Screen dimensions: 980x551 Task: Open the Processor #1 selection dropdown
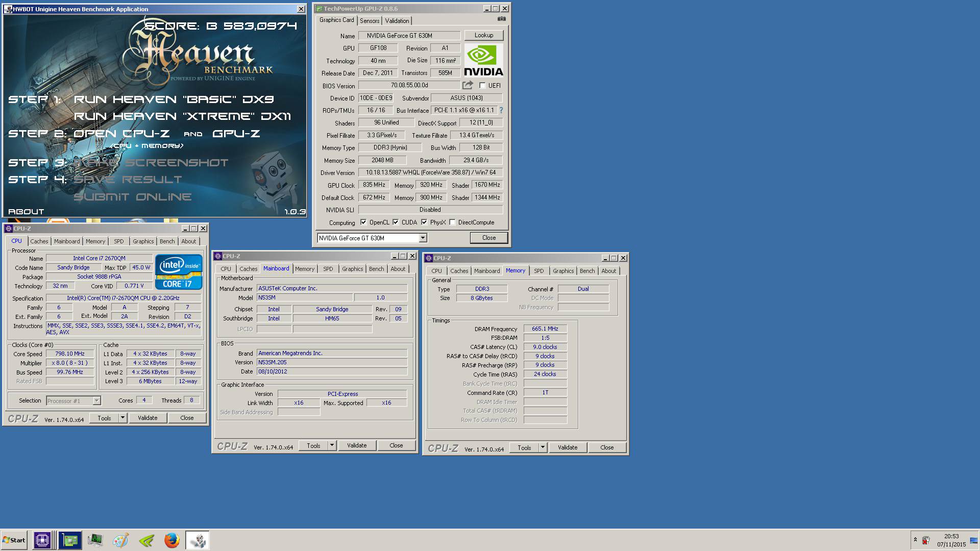coord(96,401)
